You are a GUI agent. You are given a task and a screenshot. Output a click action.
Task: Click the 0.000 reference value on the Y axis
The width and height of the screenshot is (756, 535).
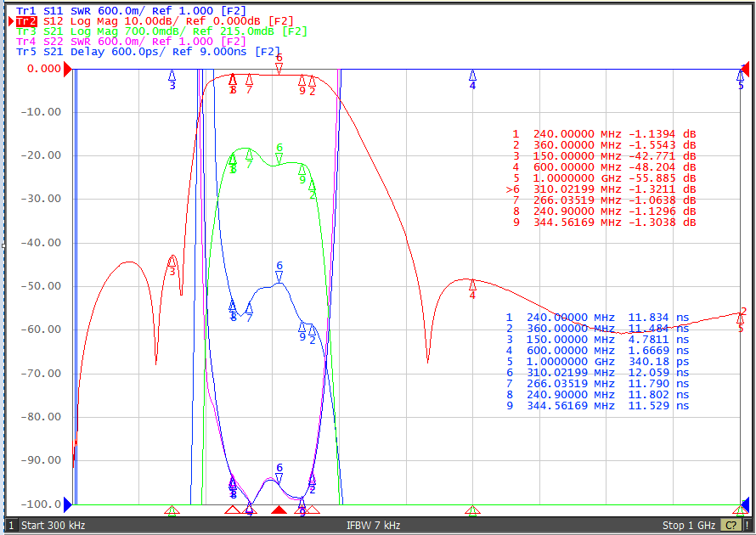[x=44, y=69]
